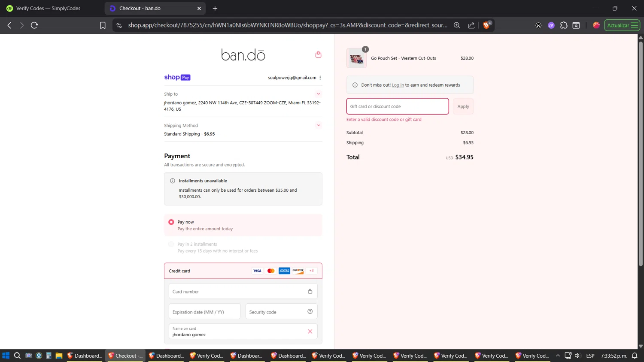Follow the Log in rewards link
644x362 pixels.
pyautogui.click(x=398, y=85)
